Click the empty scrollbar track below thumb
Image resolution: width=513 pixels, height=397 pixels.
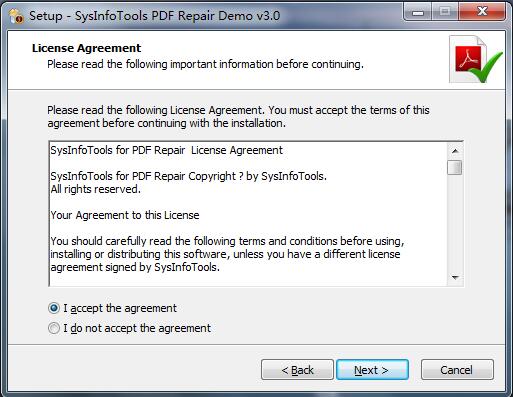click(x=455, y=223)
